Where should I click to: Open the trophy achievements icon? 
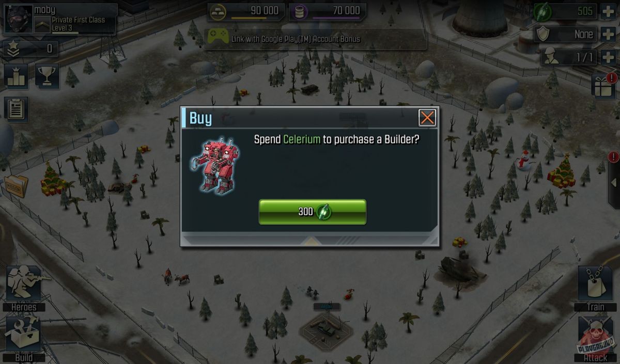[x=47, y=76]
